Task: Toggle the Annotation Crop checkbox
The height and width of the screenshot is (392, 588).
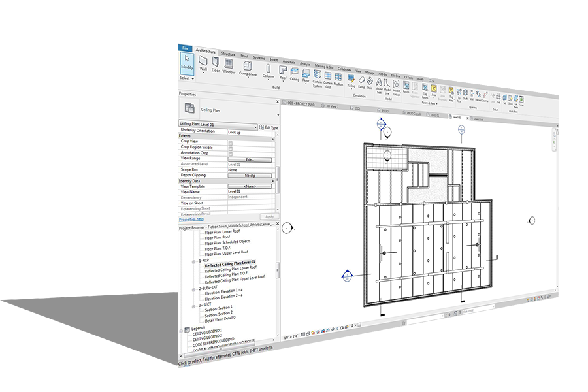Action: click(231, 154)
